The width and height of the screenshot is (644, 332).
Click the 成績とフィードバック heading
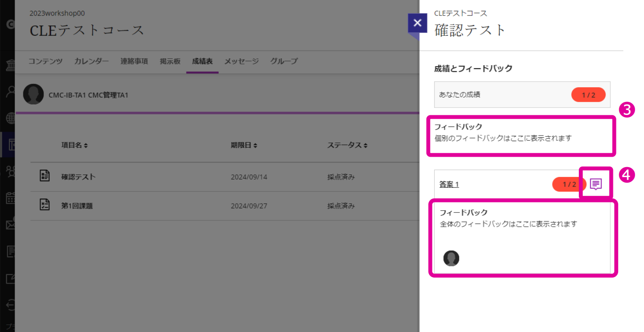click(x=474, y=68)
